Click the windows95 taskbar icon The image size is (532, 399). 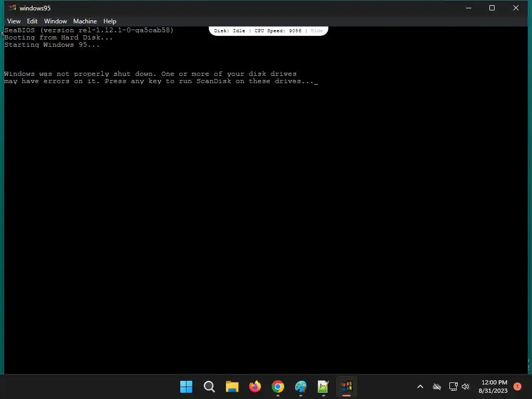(347, 387)
